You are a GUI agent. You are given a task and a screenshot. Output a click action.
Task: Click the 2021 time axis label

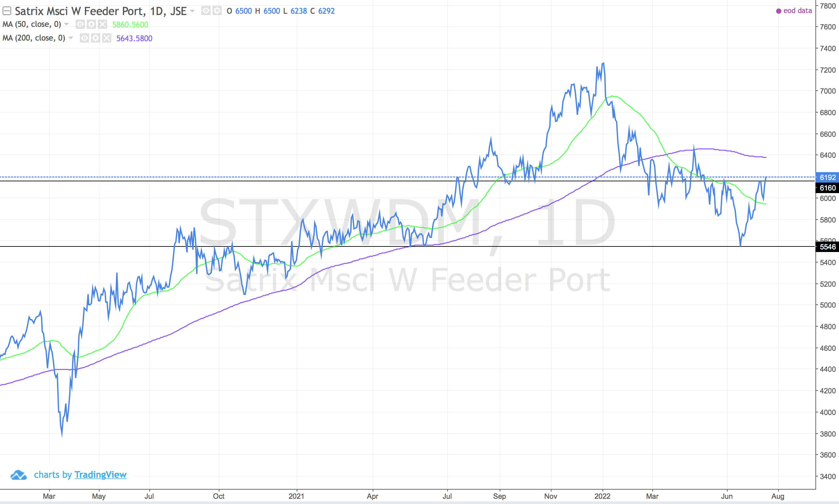[296, 496]
